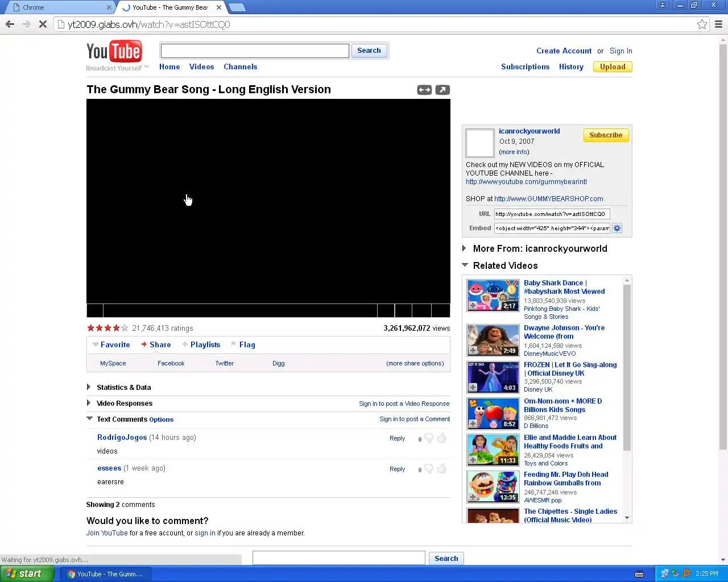Click the (more info) description expander

pyautogui.click(x=514, y=152)
